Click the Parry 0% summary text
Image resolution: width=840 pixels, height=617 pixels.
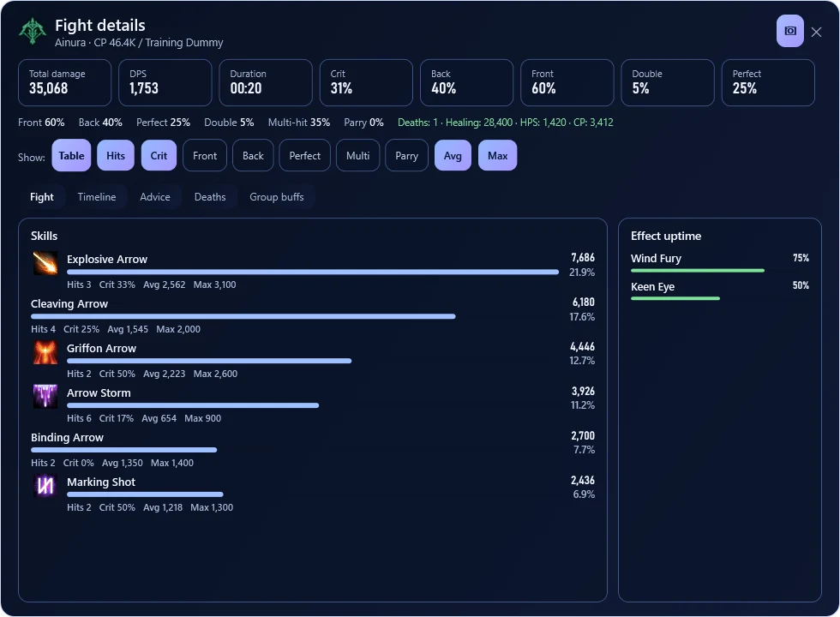click(363, 122)
